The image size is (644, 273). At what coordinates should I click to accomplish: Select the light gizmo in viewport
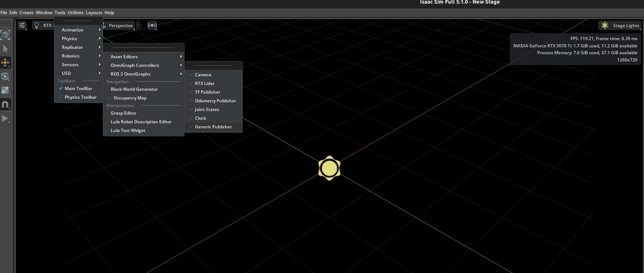pos(329,168)
